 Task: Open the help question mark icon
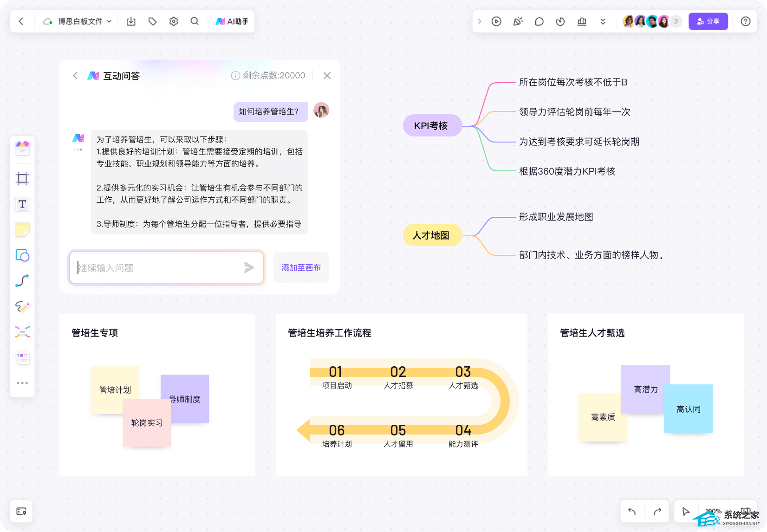(x=746, y=21)
